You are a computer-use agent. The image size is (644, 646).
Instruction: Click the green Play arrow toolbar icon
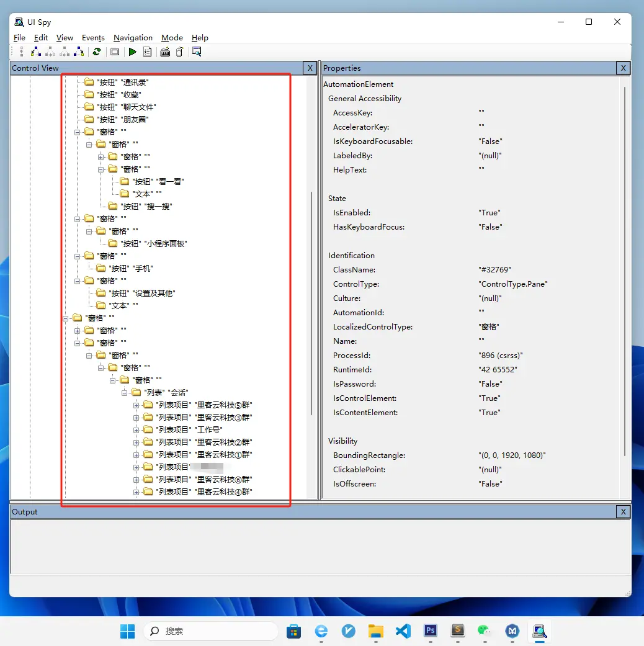pos(132,52)
